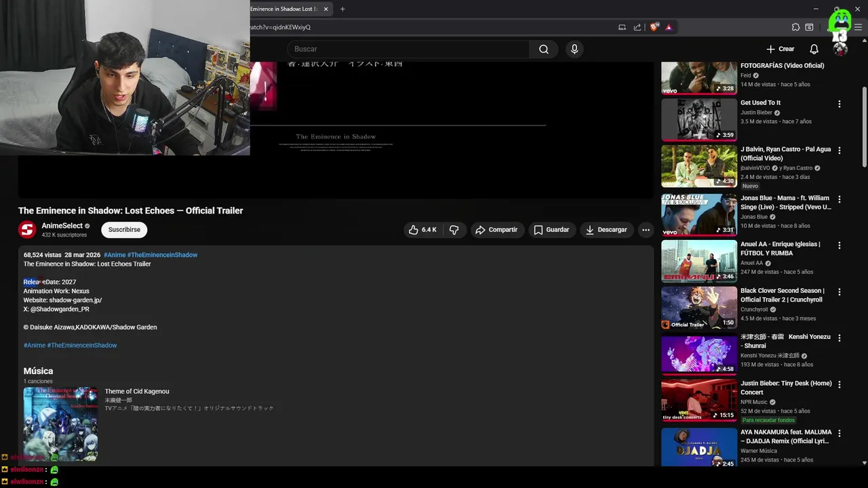Like the video with thumbs up
This screenshot has width=868, height=488.
click(x=422, y=230)
